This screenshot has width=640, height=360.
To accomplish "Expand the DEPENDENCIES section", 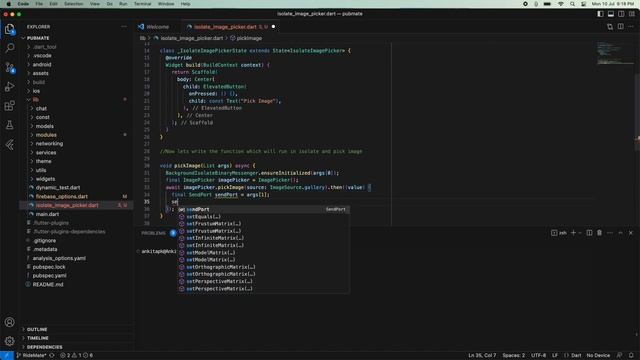I will (x=44, y=347).
